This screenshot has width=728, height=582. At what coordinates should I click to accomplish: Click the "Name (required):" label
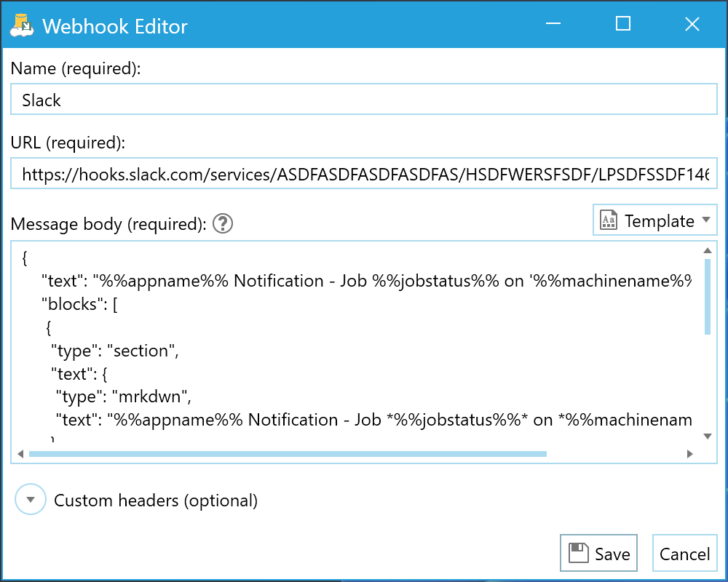pos(76,68)
